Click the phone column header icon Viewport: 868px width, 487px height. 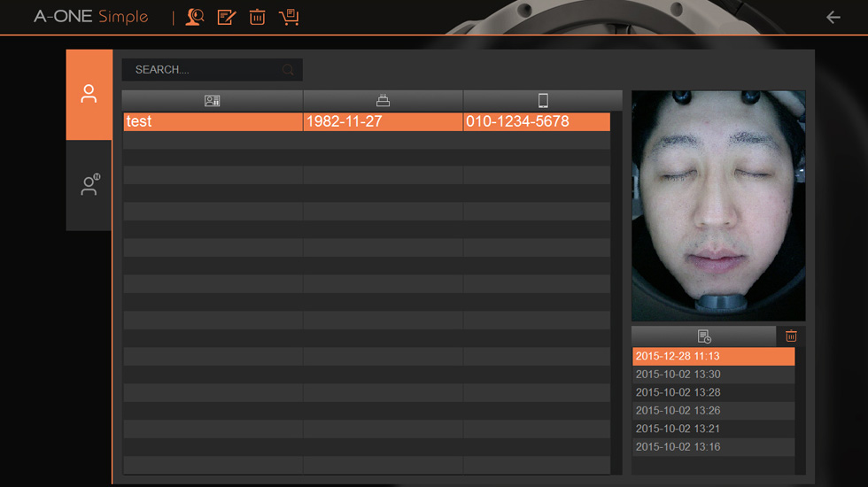click(x=543, y=101)
